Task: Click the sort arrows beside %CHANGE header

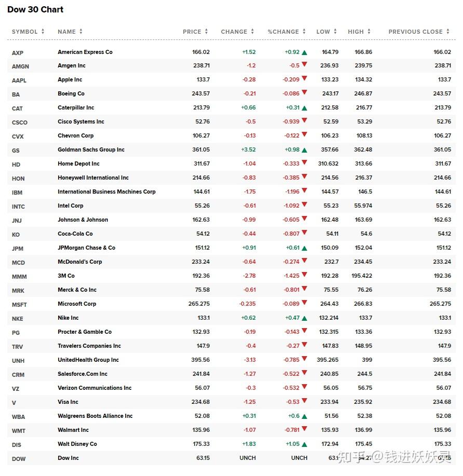Action: point(304,32)
